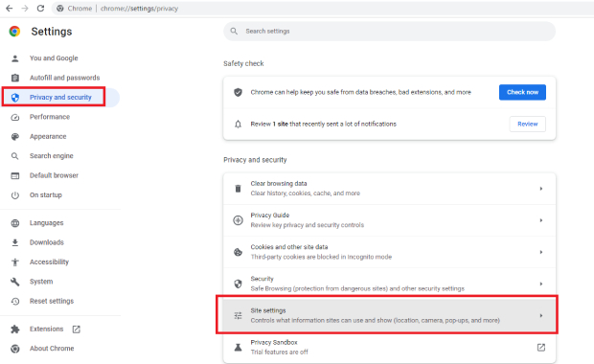This screenshot has width=594, height=364.
Task: Click the shield check icon in Safety check
Action: [238, 92]
